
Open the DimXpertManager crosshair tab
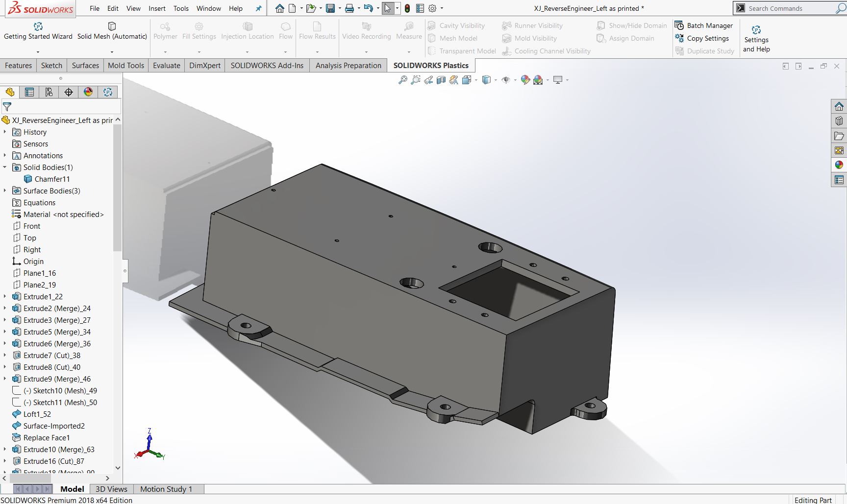[69, 92]
